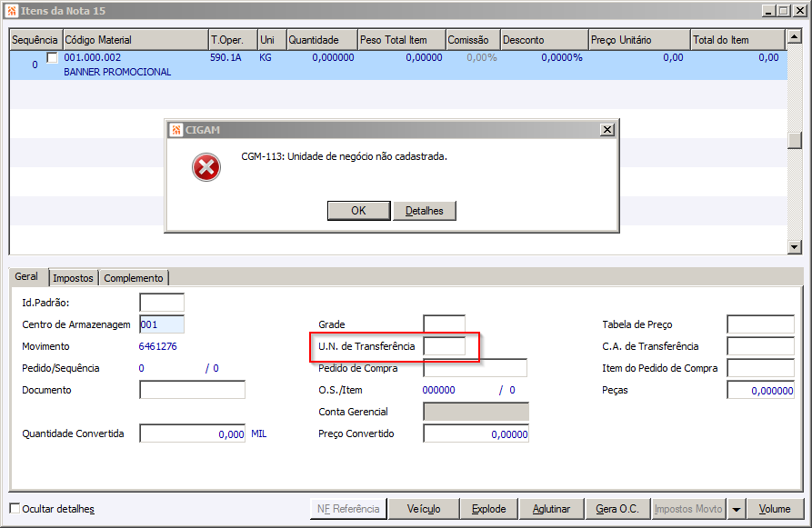This screenshot has width=812, height=528.
Task: Click the grid vertical scrollbar thumb
Action: [x=795, y=140]
